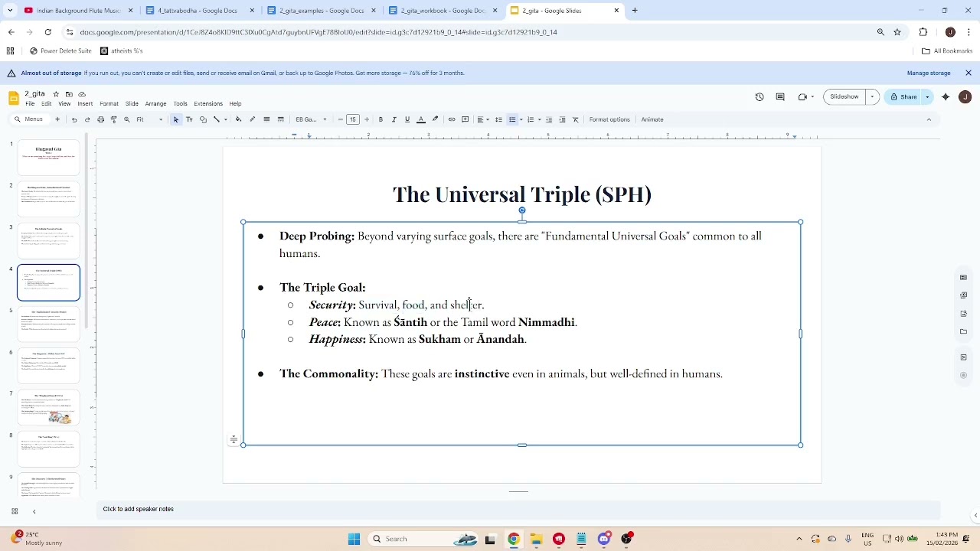This screenshot has width=980, height=551.
Task: Open the Format menu
Action: [109, 104]
